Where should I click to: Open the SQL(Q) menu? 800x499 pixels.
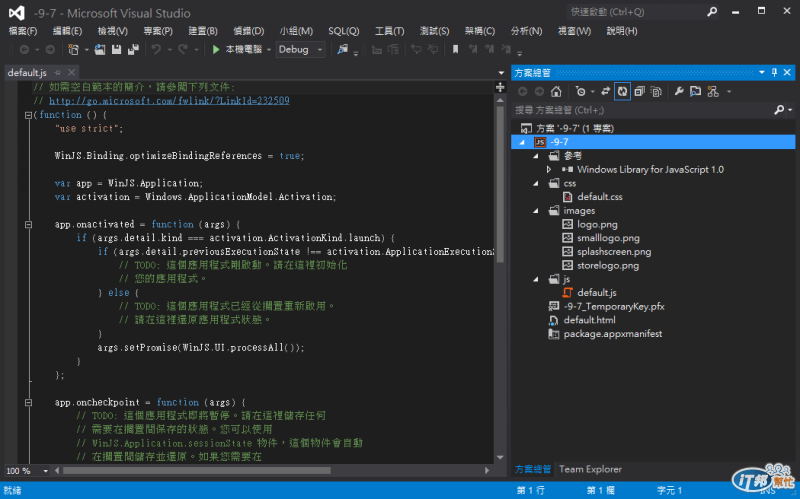point(343,31)
